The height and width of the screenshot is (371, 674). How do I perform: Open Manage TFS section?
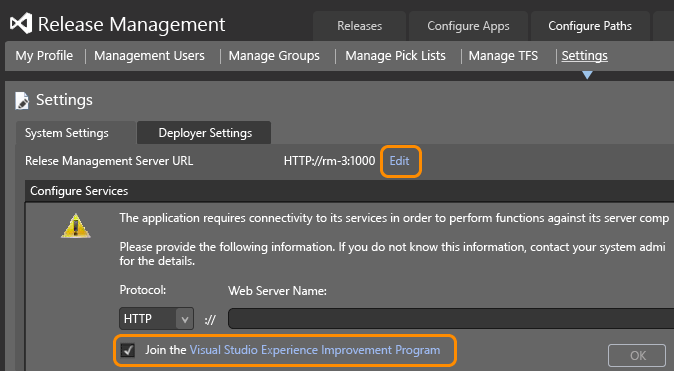click(503, 55)
